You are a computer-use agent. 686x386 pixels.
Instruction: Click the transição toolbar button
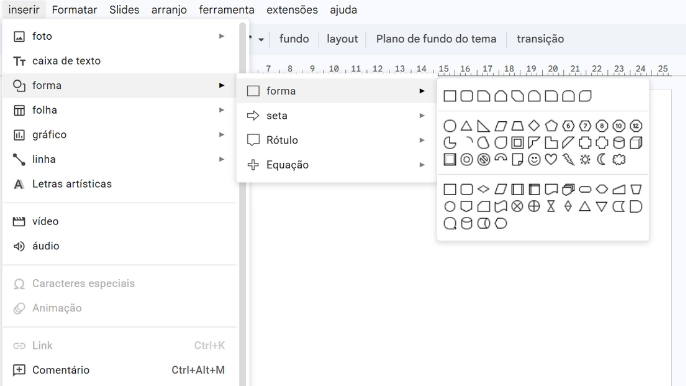coord(540,39)
